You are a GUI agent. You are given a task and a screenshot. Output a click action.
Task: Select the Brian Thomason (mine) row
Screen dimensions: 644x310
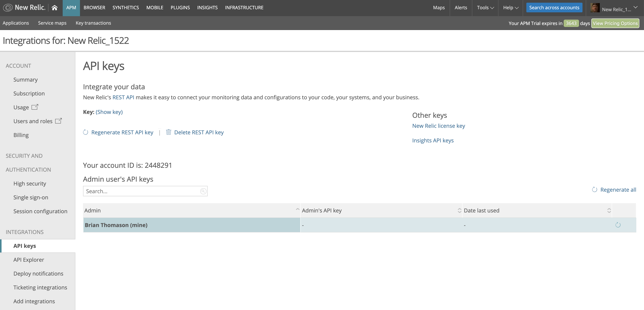point(359,225)
